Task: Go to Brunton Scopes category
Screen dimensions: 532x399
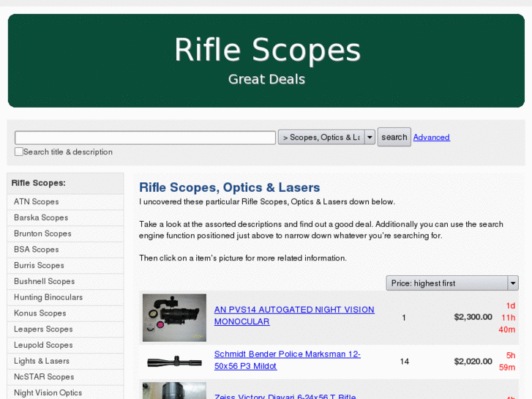Action: coord(42,234)
